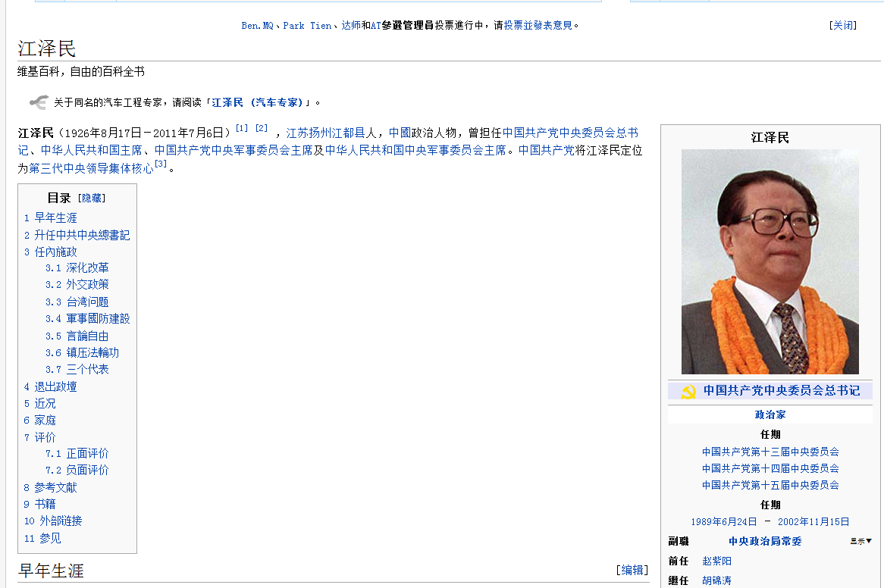Follow the 江苏扬州江都县 link
Viewport: 884px width, 588px height.
(331, 133)
